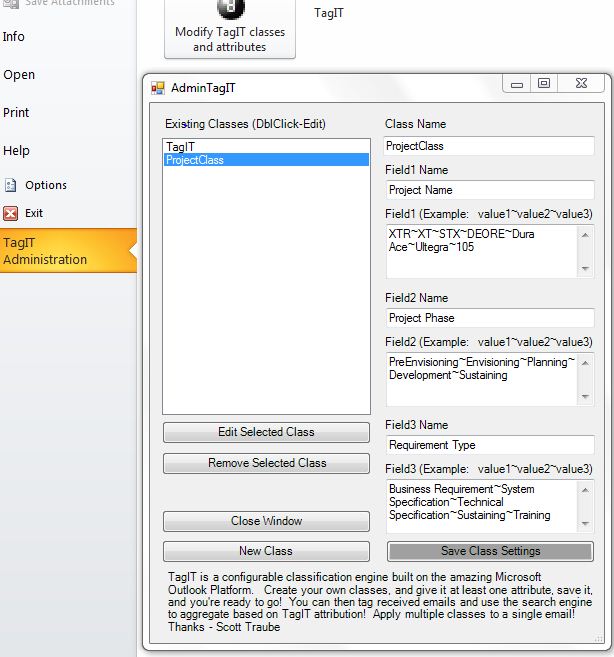Go to the Print tab
This screenshot has height=657, width=614.
[x=16, y=112]
